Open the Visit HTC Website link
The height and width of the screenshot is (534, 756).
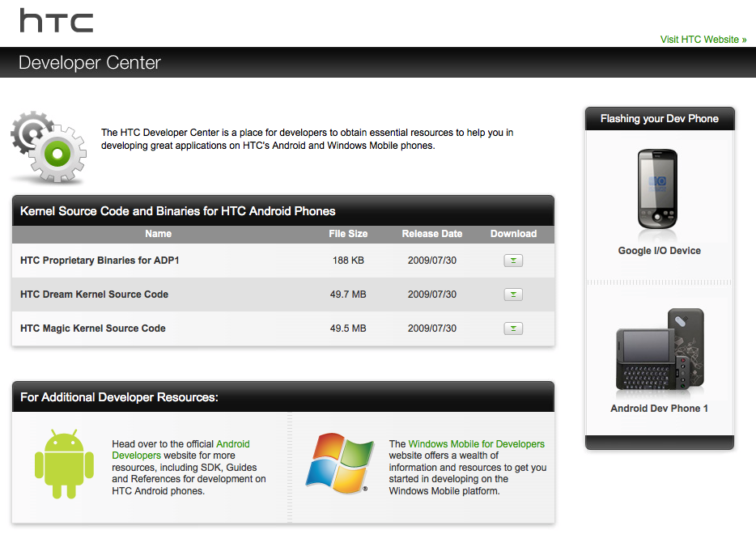[703, 40]
